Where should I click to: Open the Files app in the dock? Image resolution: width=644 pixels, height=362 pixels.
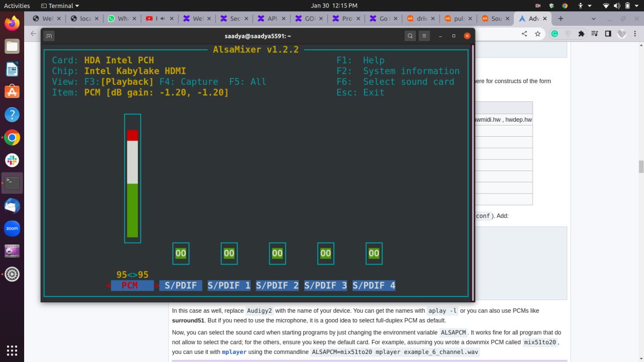12,46
